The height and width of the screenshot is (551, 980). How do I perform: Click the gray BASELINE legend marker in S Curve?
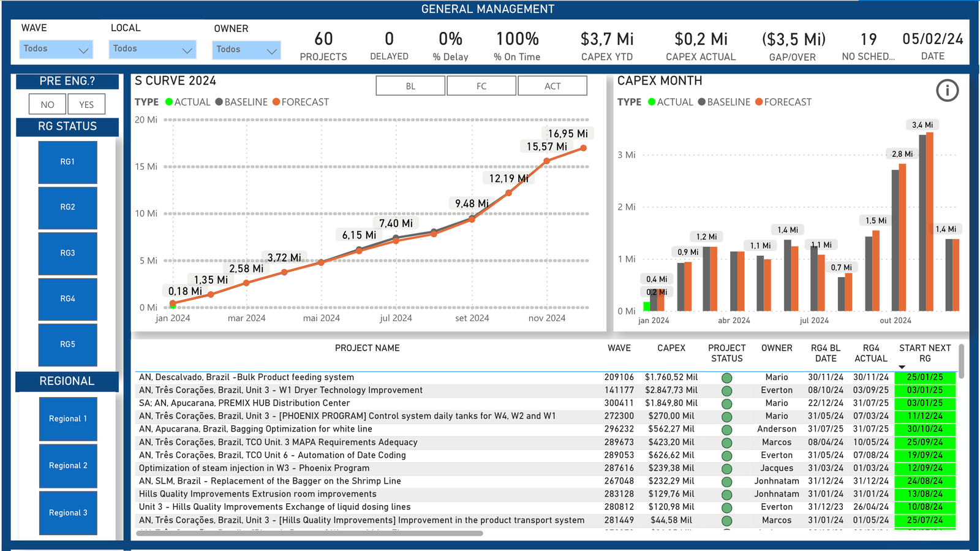point(219,102)
